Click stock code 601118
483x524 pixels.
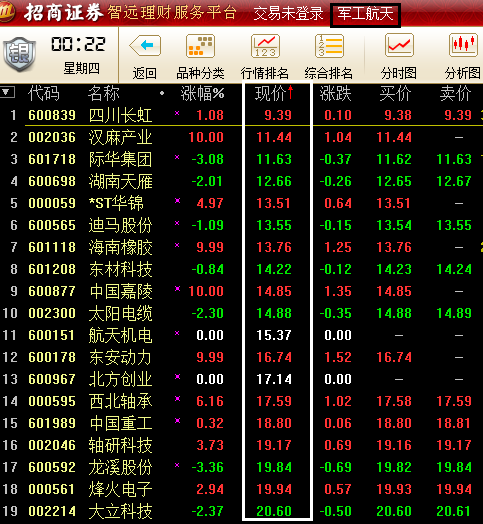coord(52,247)
